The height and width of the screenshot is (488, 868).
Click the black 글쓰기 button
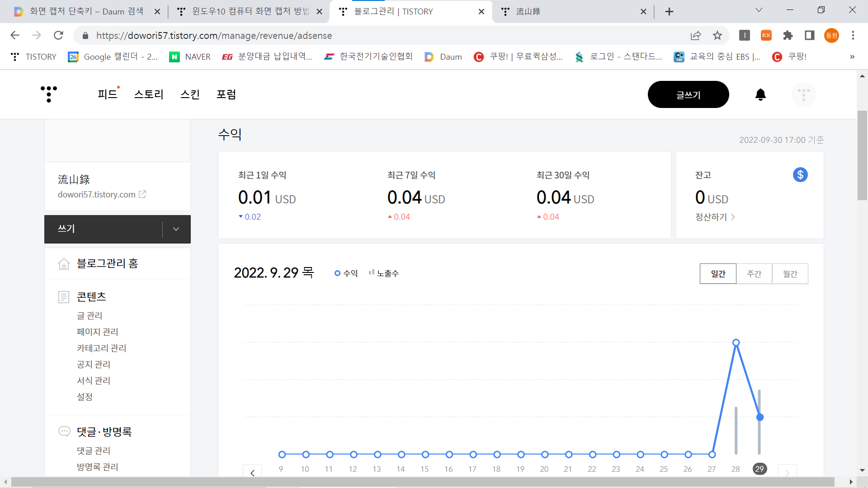pyautogui.click(x=688, y=94)
